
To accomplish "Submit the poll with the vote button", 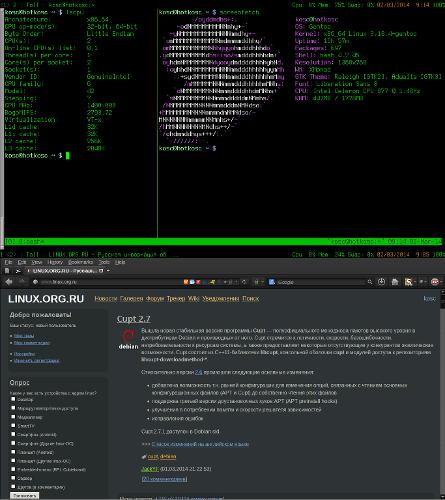I will [x=24, y=496].
